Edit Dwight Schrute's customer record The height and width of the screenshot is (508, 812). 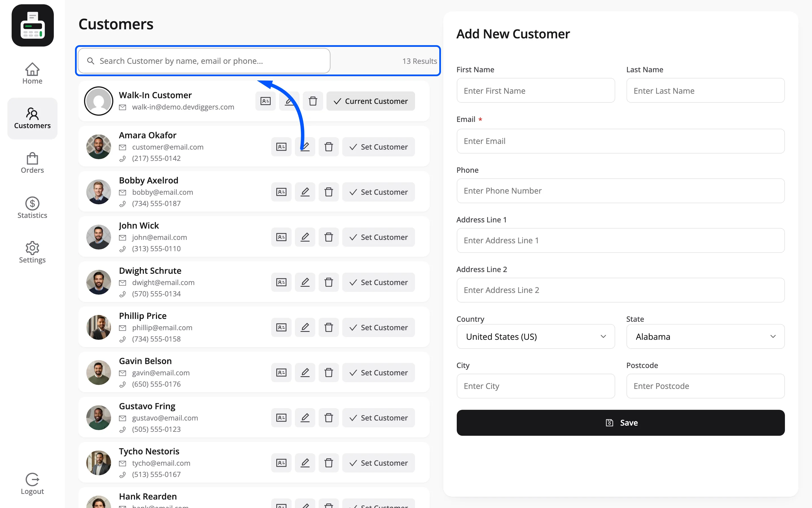click(x=305, y=282)
